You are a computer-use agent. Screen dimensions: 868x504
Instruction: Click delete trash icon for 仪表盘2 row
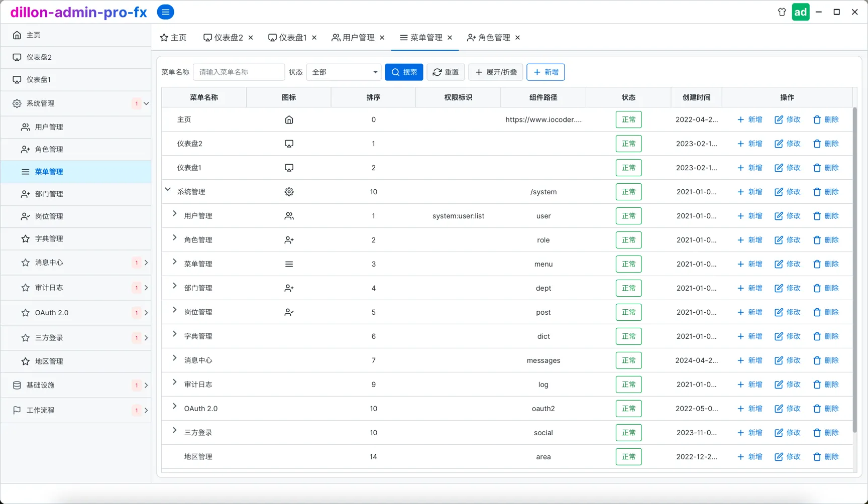pyautogui.click(x=817, y=144)
